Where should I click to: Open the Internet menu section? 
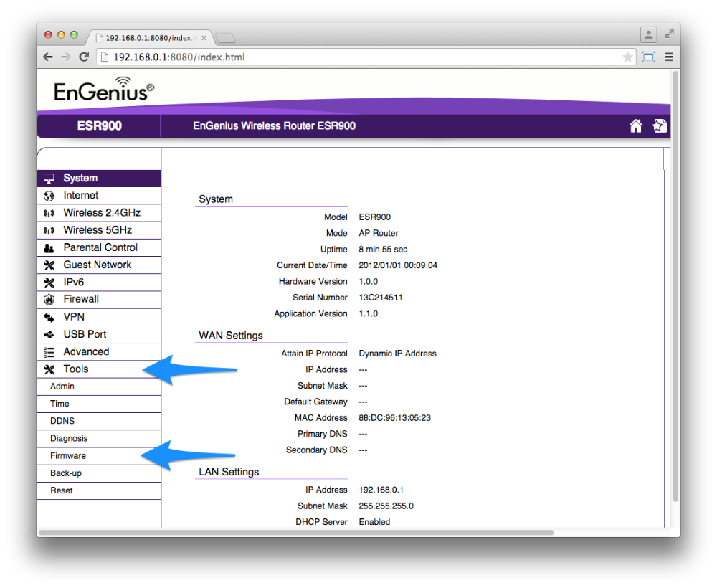point(99,196)
